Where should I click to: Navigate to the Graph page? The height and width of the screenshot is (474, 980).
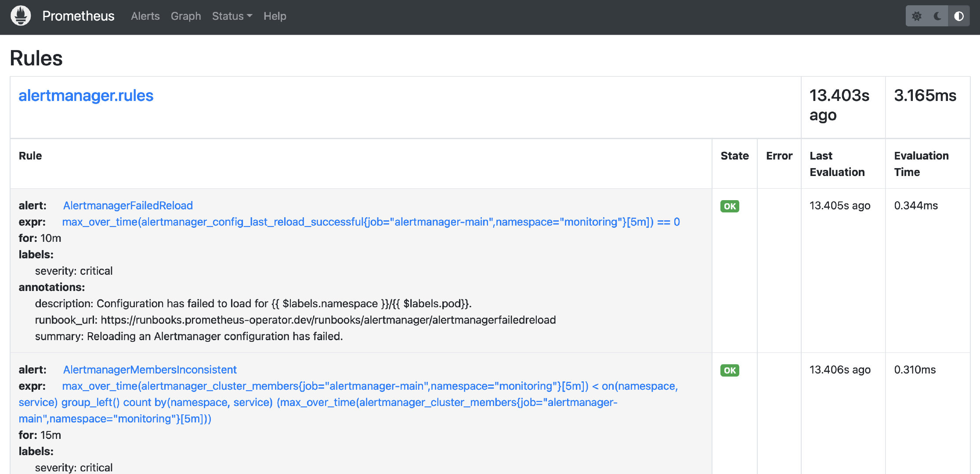coord(185,16)
